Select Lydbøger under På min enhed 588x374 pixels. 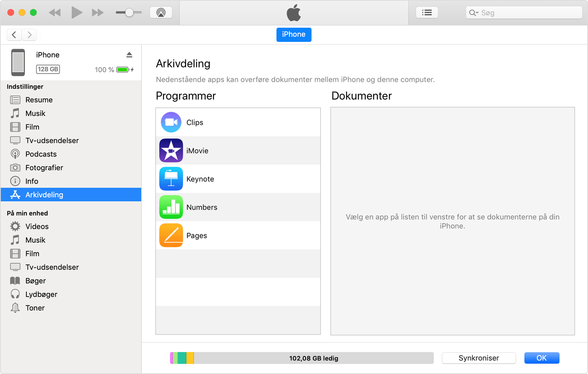(x=41, y=294)
